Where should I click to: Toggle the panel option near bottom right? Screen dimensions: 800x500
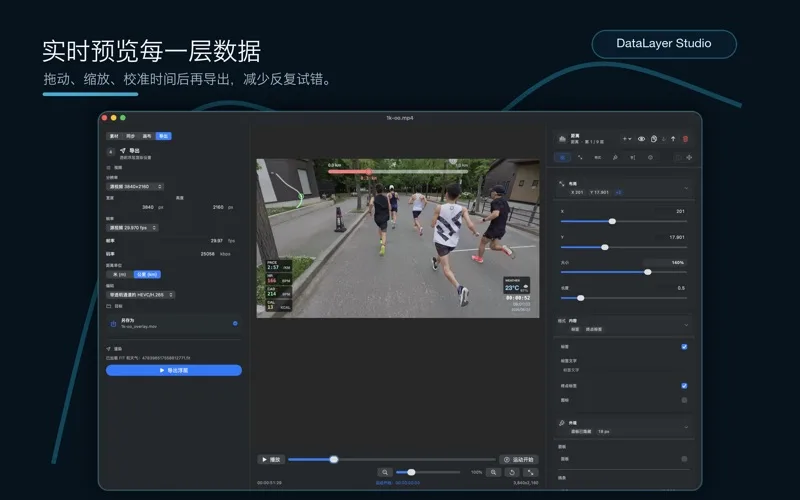click(684, 459)
